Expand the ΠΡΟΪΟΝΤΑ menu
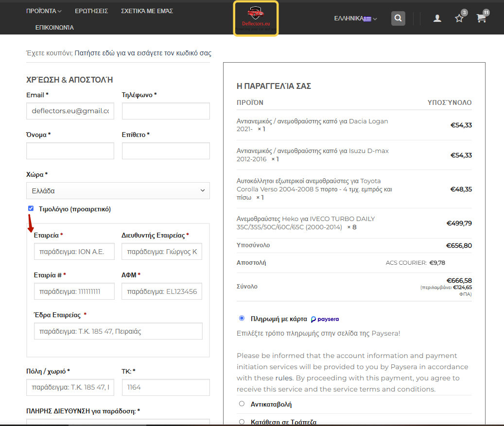This screenshot has width=504, height=426. [x=44, y=11]
